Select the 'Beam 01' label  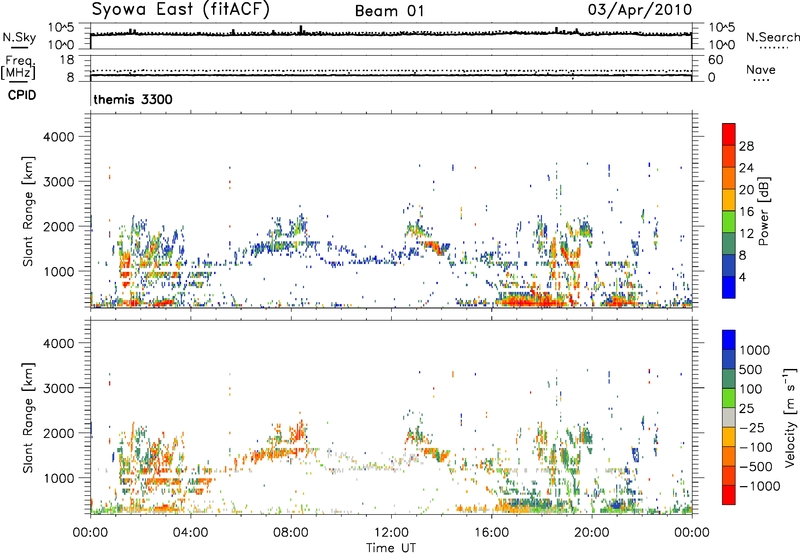pyautogui.click(x=389, y=11)
